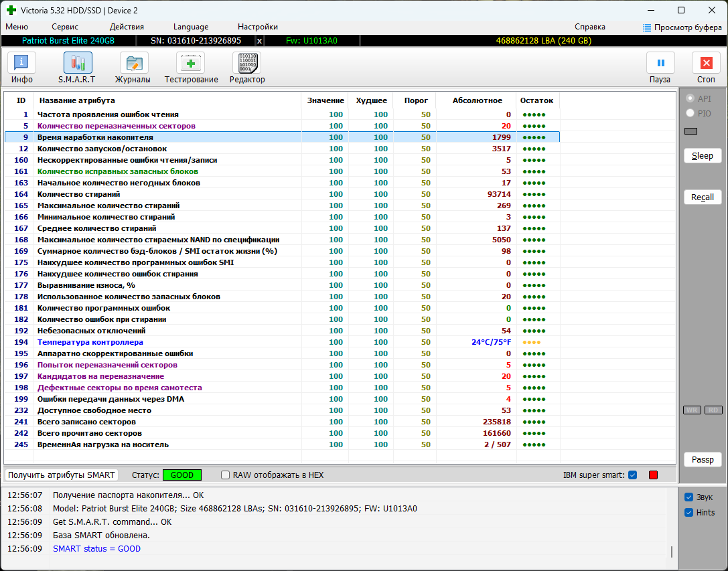Viewport: 728px width, 571px height.
Task: Open Просмотр буфера buffer viewer
Action: tap(682, 27)
